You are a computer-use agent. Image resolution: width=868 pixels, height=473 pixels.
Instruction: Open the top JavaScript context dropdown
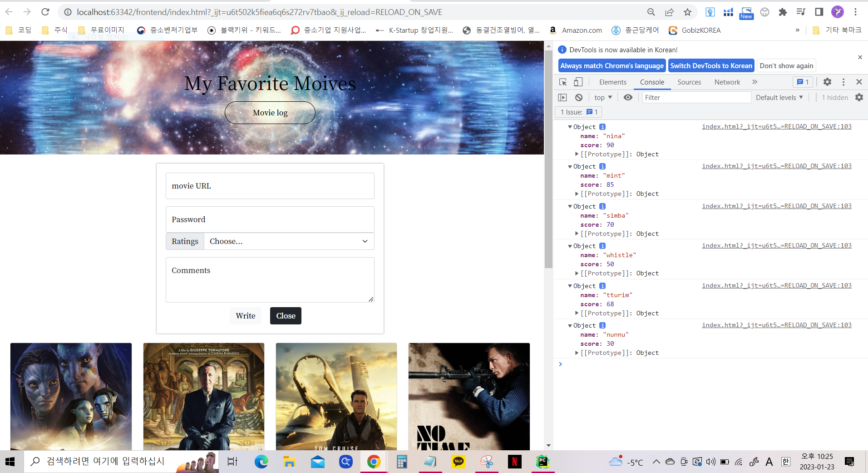tap(603, 97)
